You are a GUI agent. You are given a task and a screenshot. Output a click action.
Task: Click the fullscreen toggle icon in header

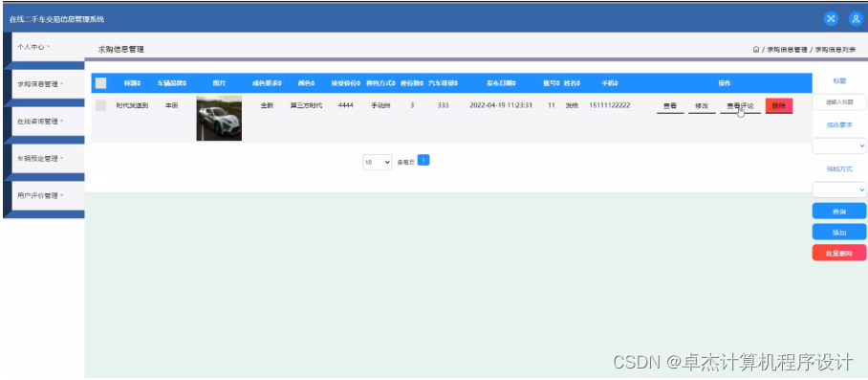[831, 19]
